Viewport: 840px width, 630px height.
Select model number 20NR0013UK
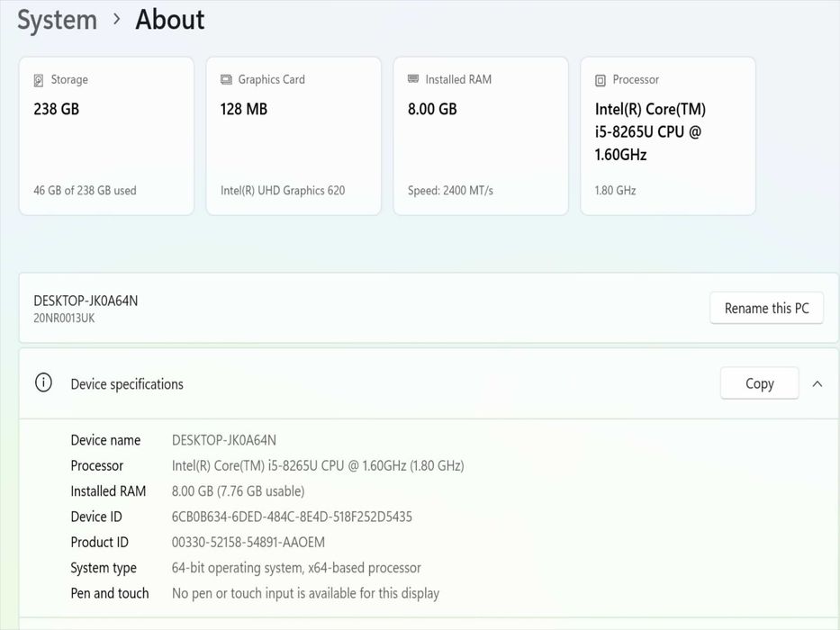coord(64,319)
